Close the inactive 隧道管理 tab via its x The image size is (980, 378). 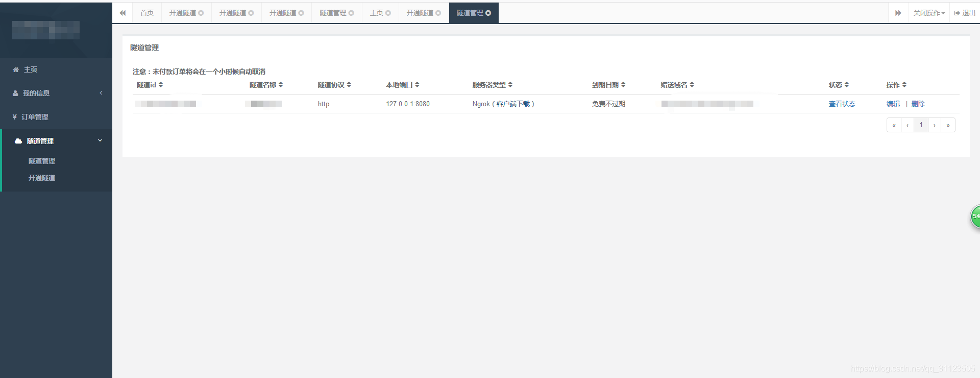[x=351, y=13]
